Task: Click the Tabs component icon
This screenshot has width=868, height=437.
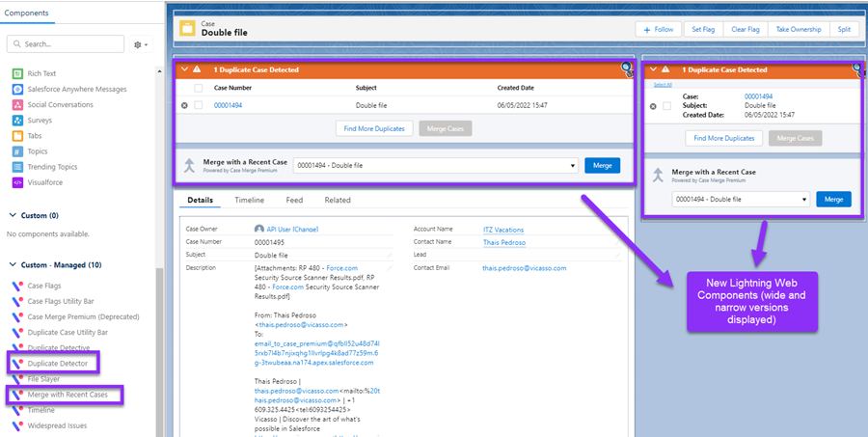Action: pos(17,135)
